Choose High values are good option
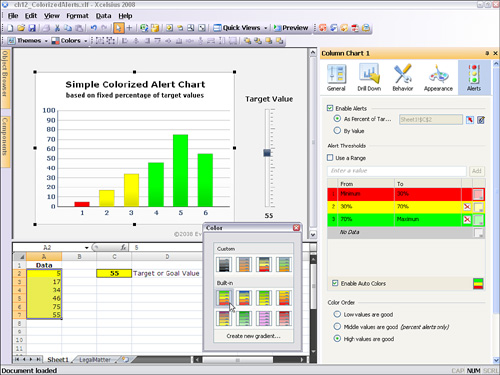The width and height of the screenshot is (500, 375). 337,339
